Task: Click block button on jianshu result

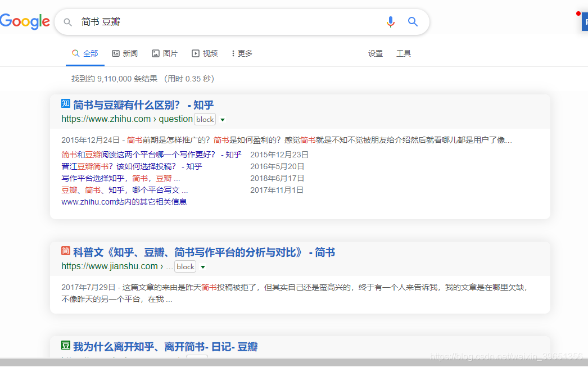Action: coord(186,266)
